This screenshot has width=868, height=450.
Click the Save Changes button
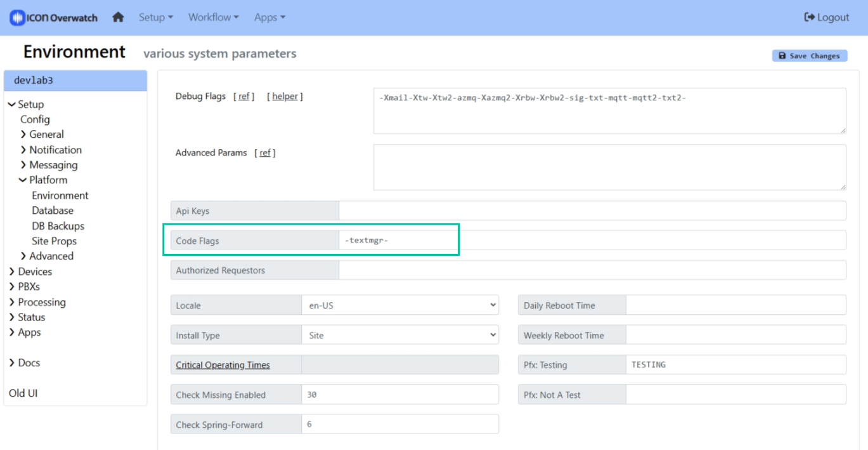(x=810, y=56)
